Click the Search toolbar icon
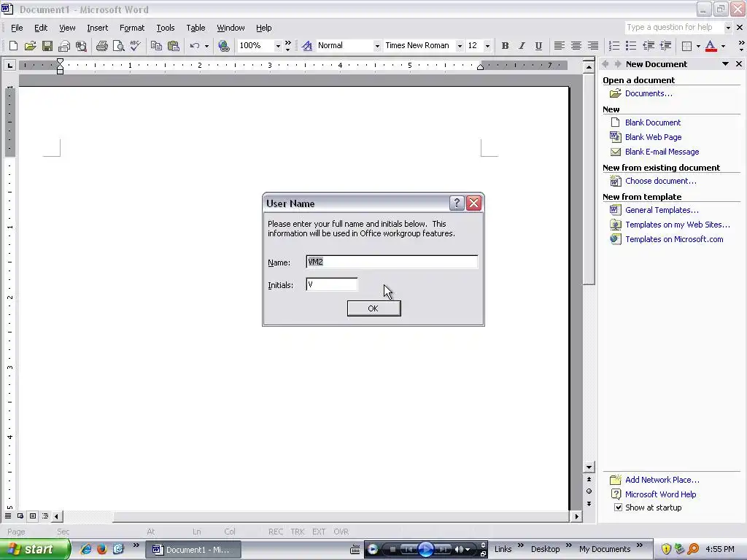 (x=82, y=46)
